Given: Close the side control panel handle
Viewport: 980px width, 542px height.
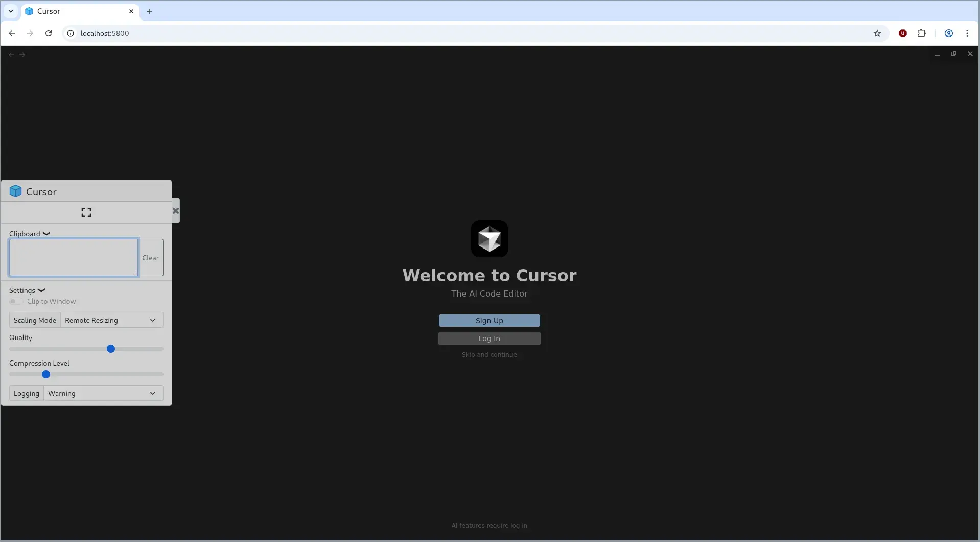Looking at the screenshot, I should (176, 211).
